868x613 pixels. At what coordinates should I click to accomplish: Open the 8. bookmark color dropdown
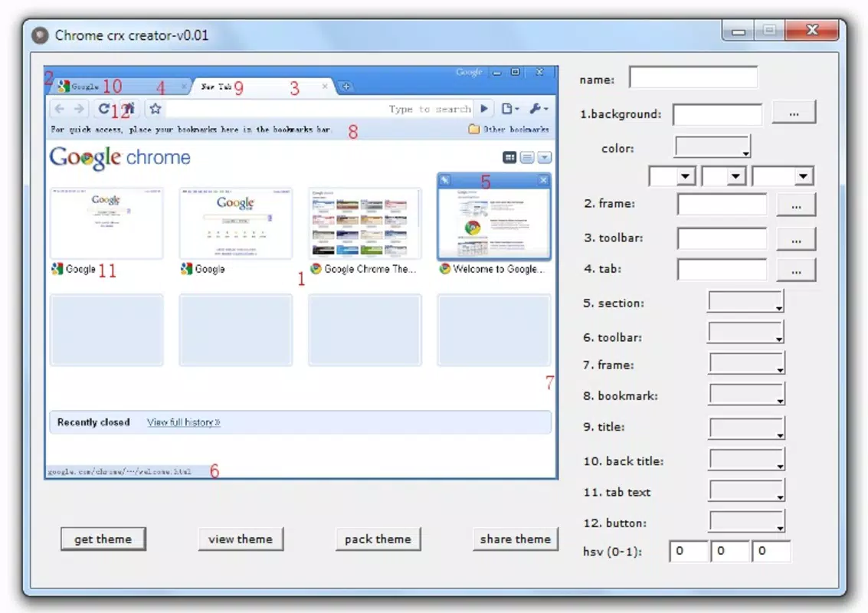747,395
